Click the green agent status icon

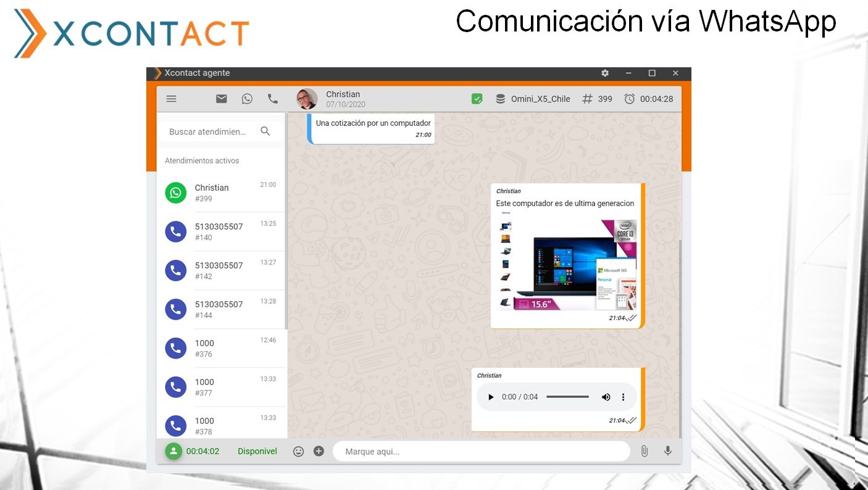click(173, 451)
